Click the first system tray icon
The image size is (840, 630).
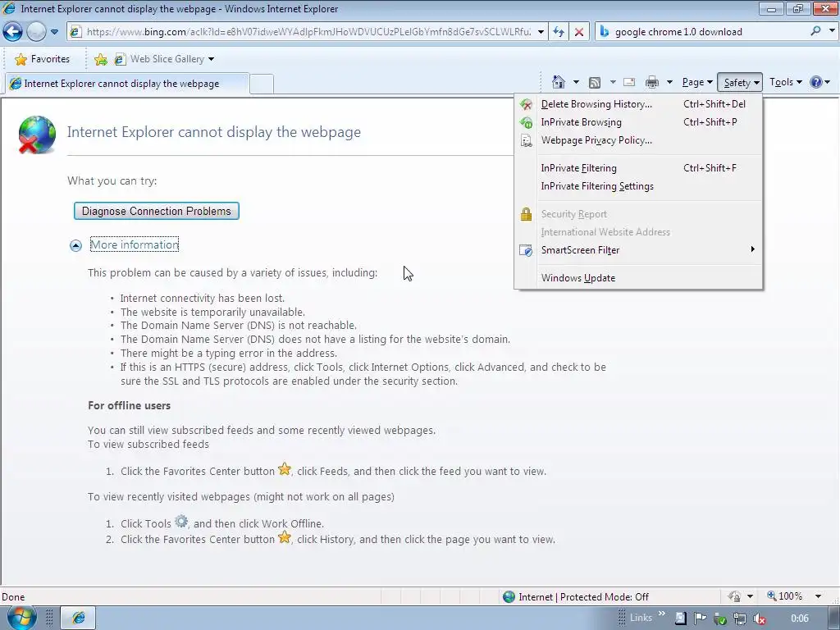(x=680, y=619)
